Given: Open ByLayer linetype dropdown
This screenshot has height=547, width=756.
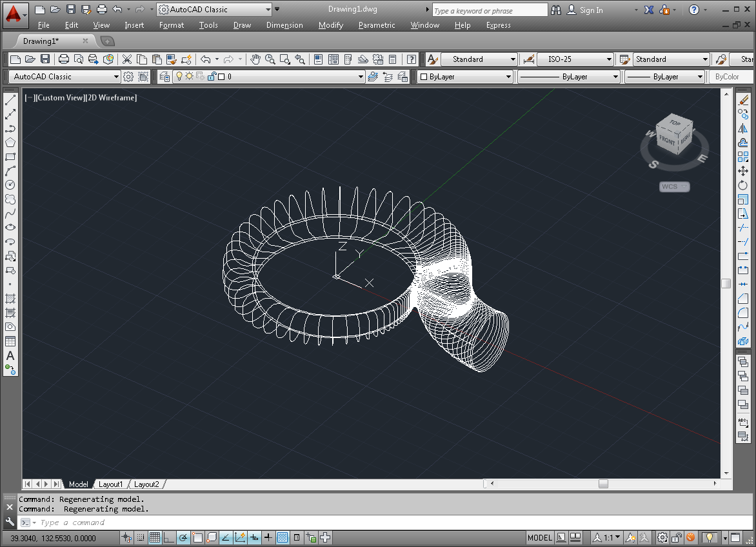Looking at the screenshot, I should pos(615,77).
